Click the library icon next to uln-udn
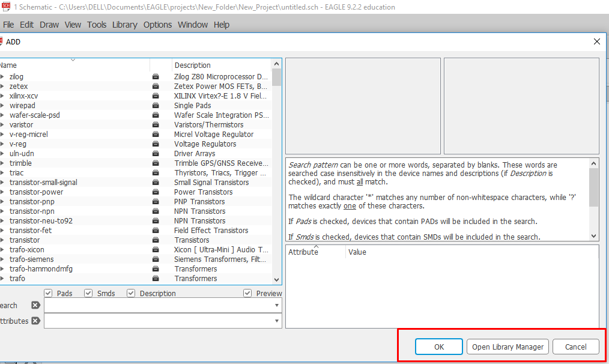This screenshot has height=364, width=609. (x=156, y=153)
